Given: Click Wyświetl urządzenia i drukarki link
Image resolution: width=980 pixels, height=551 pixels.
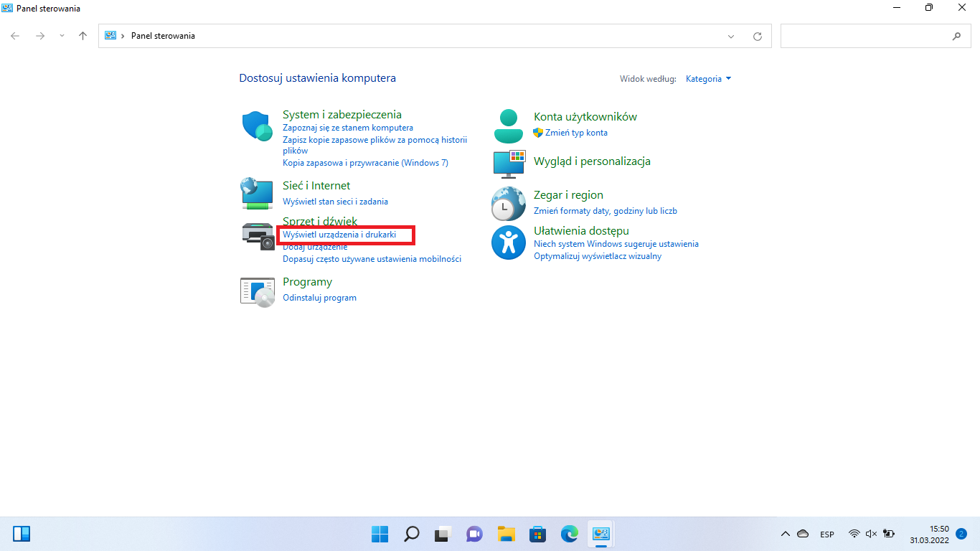Looking at the screenshot, I should (339, 235).
